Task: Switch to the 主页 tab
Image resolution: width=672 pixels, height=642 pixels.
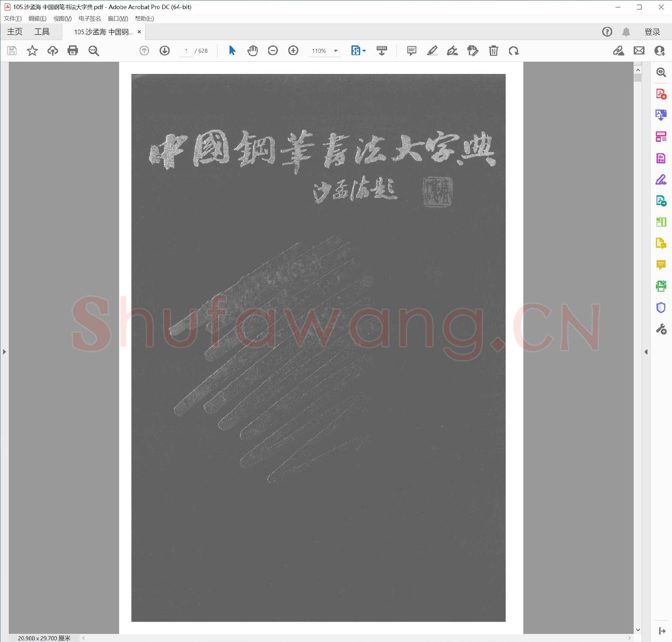Action: pyautogui.click(x=14, y=31)
